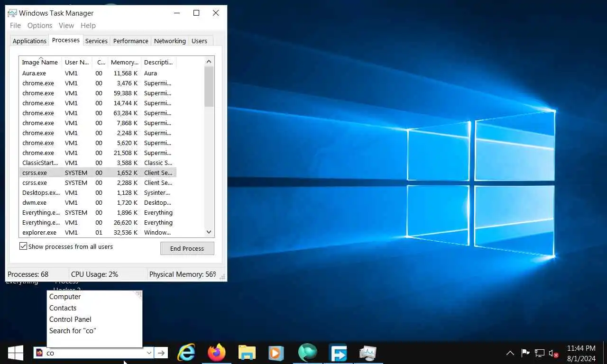The width and height of the screenshot is (607, 364).
Task: Select the Desktops.exe process row
Action: coord(98,193)
